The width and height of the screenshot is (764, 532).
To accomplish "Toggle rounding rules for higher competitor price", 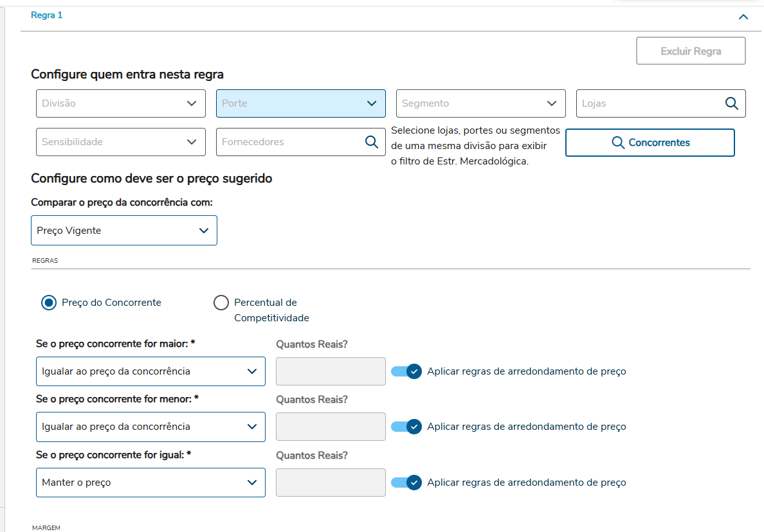I will 406,371.
